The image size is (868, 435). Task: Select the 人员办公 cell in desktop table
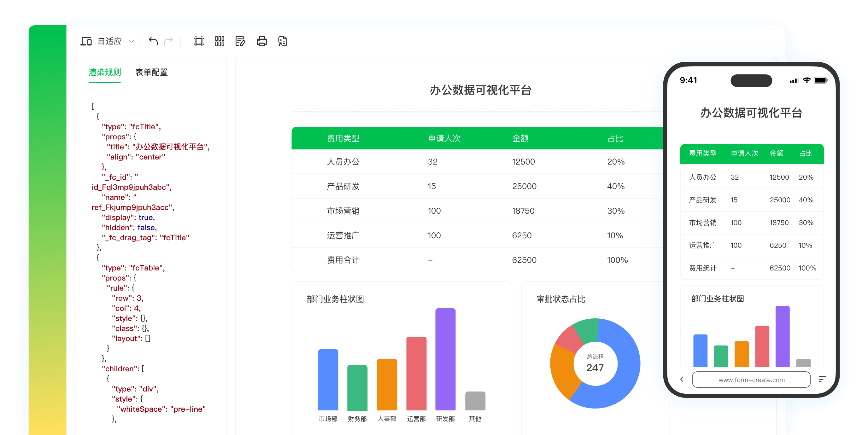click(x=343, y=162)
